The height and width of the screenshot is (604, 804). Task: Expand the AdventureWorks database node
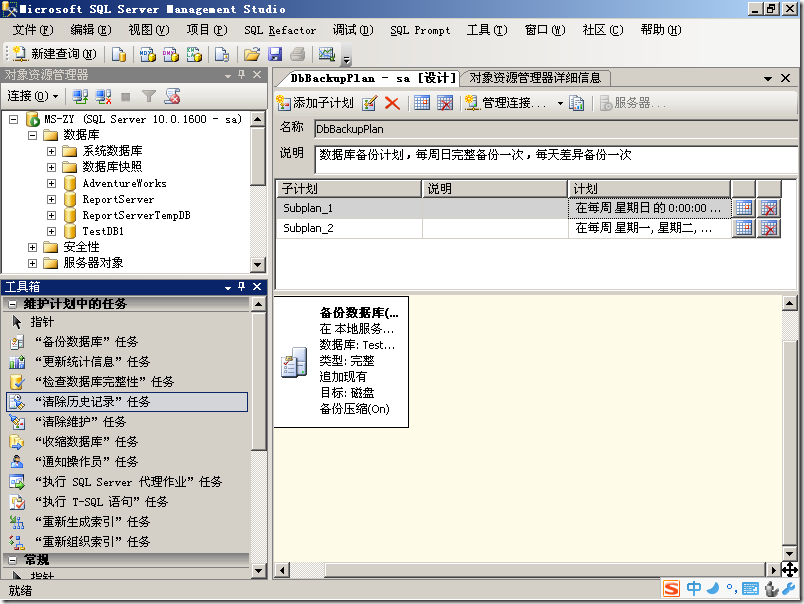click(52, 183)
